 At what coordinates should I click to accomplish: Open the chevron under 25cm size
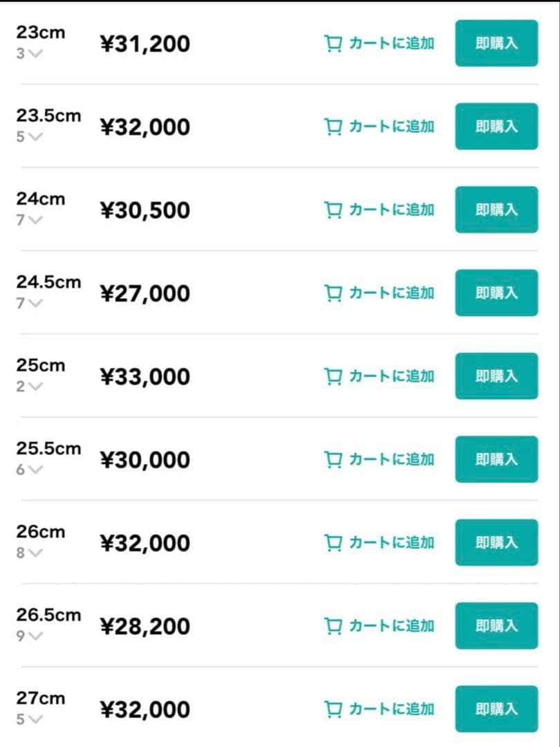point(35,387)
